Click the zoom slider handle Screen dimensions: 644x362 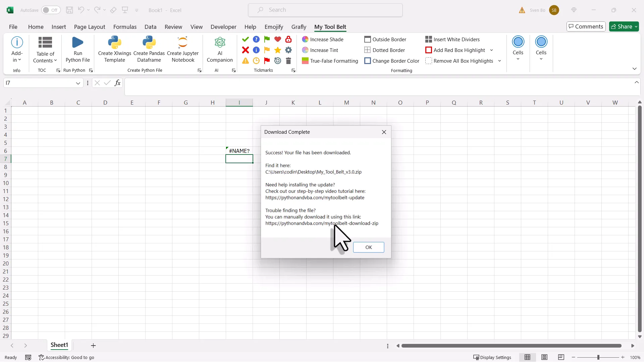pos(598,357)
